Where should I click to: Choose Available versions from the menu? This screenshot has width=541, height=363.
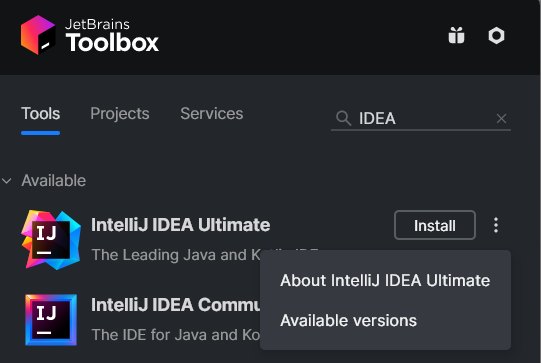pos(348,320)
